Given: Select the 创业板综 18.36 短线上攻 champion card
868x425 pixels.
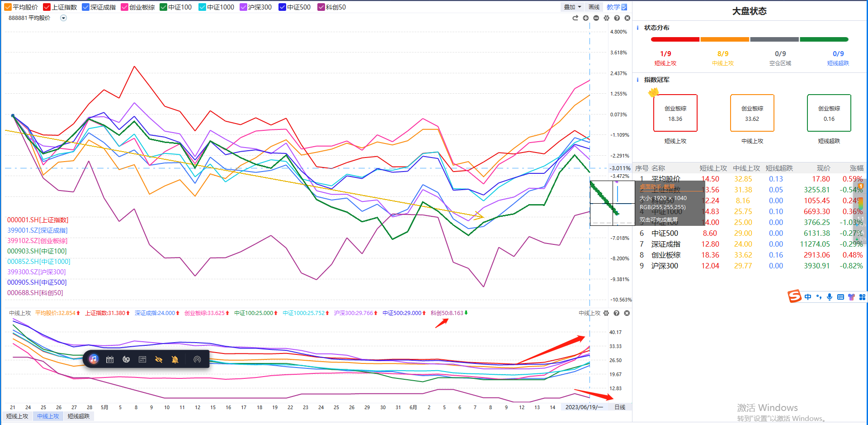Looking at the screenshot, I should tap(675, 113).
